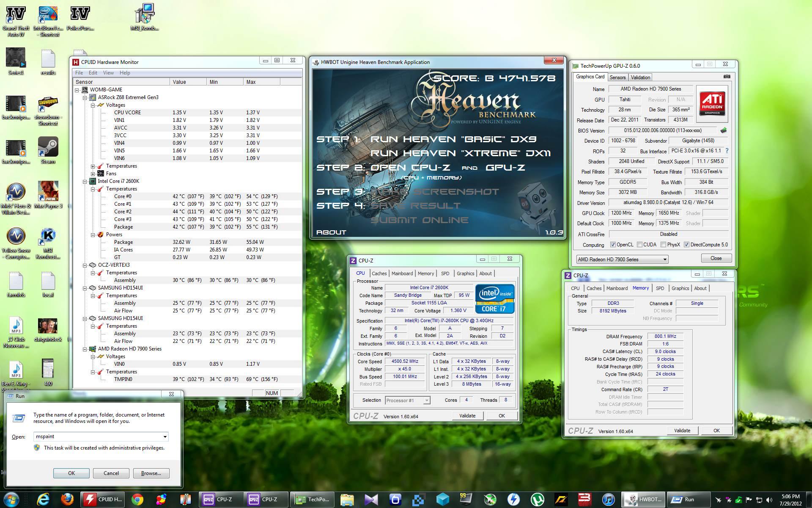Open the Max Payne 3 desktop icon

48,195
